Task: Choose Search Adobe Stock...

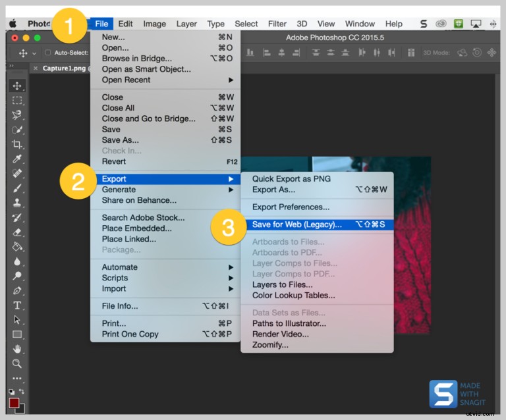Action: 165,218
